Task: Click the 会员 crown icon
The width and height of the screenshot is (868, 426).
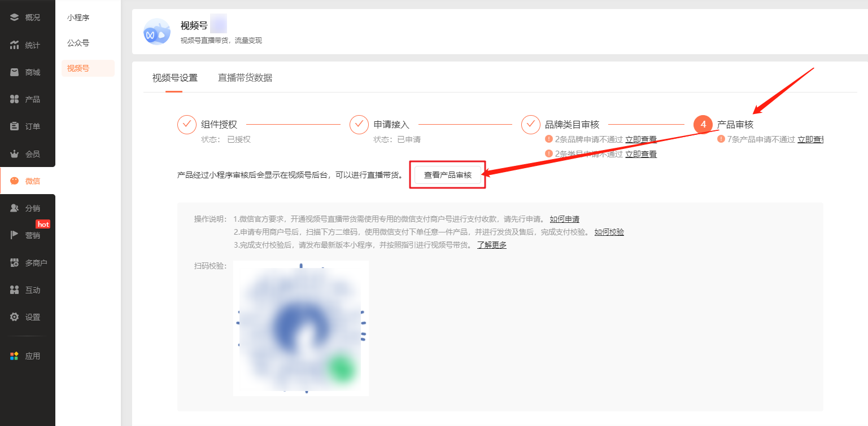Action: tap(15, 153)
